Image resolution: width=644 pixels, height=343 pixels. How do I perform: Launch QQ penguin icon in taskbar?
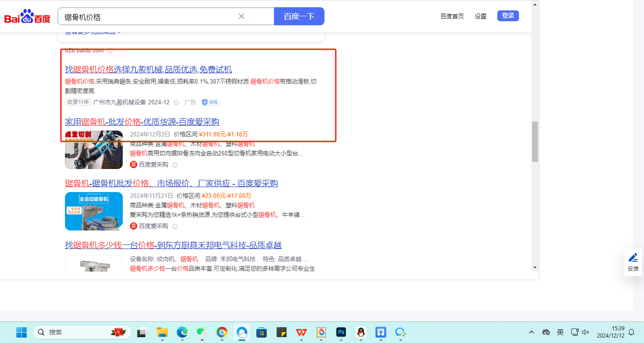(x=360, y=332)
